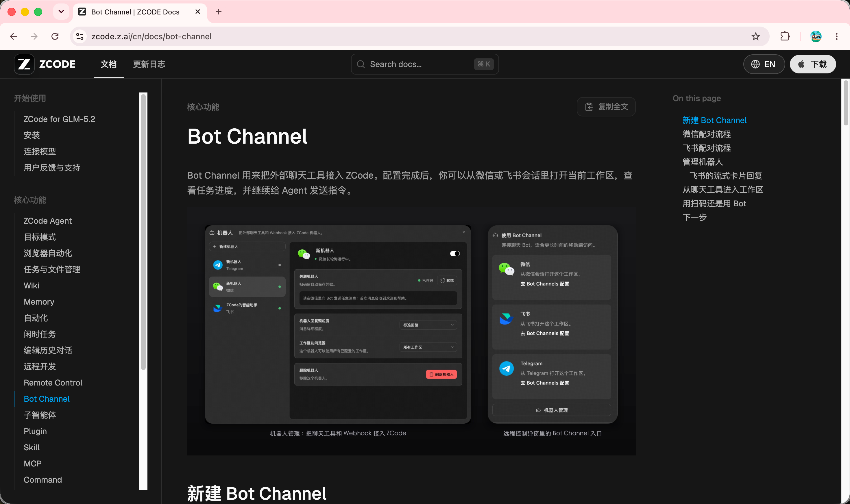Open Remote Control in the sidebar
Image resolution: width=850 pixels, height=504 pixels.
point(53,383)
